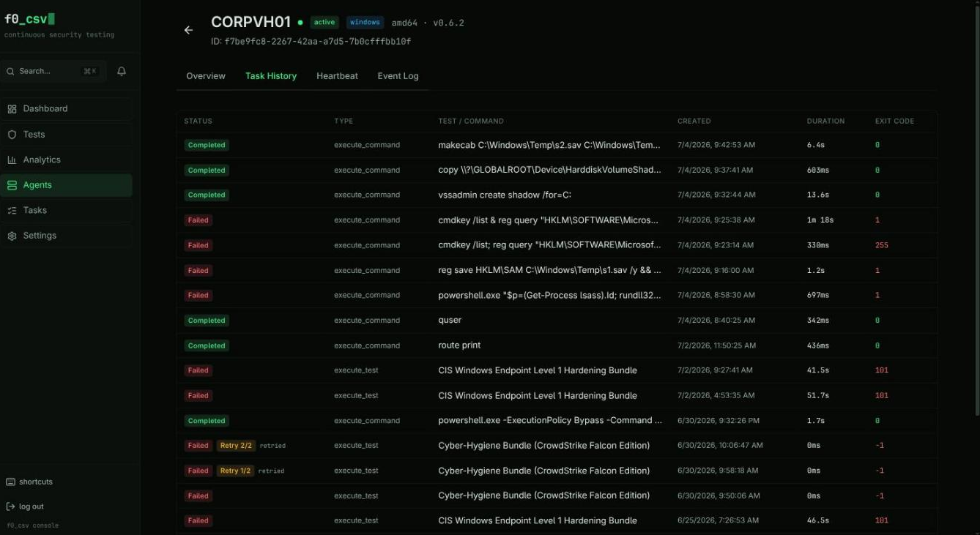The image size is (980, 535).
Task: Click the log out link
Action: (x=31, y=506)
